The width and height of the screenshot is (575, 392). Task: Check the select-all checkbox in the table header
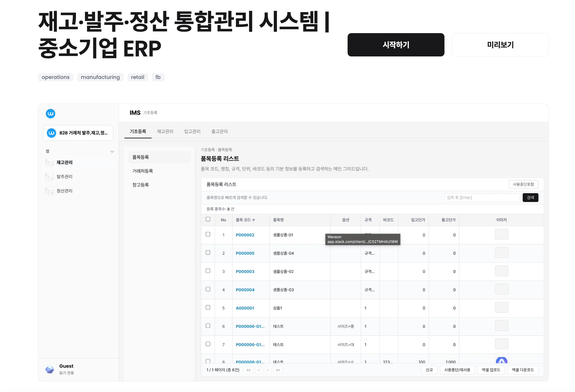(208, 219)
